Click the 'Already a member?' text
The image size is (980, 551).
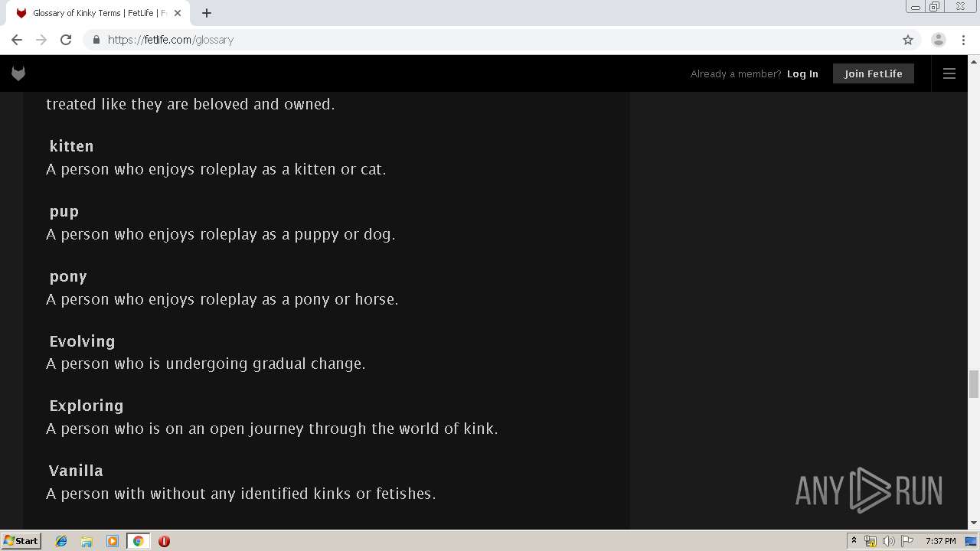(736, 73)
